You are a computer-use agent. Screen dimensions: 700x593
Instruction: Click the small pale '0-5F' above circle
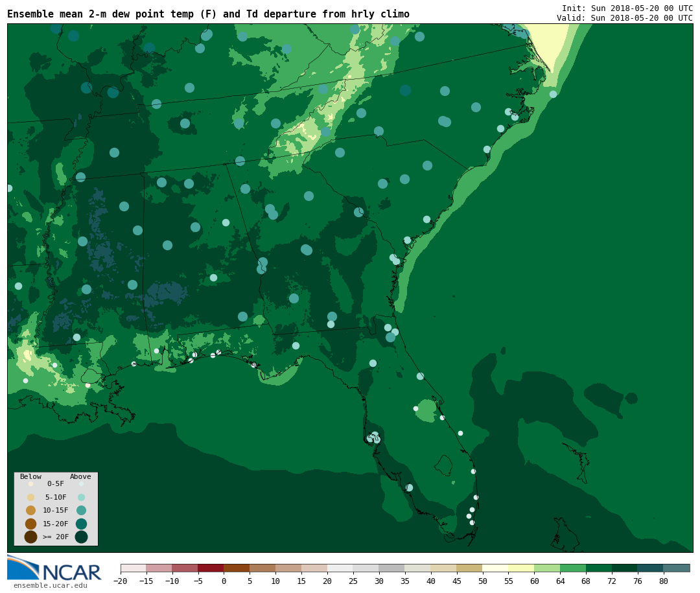81,483
